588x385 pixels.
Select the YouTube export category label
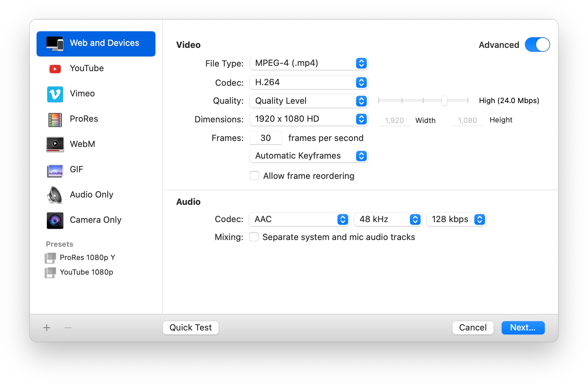coord(87,68)
